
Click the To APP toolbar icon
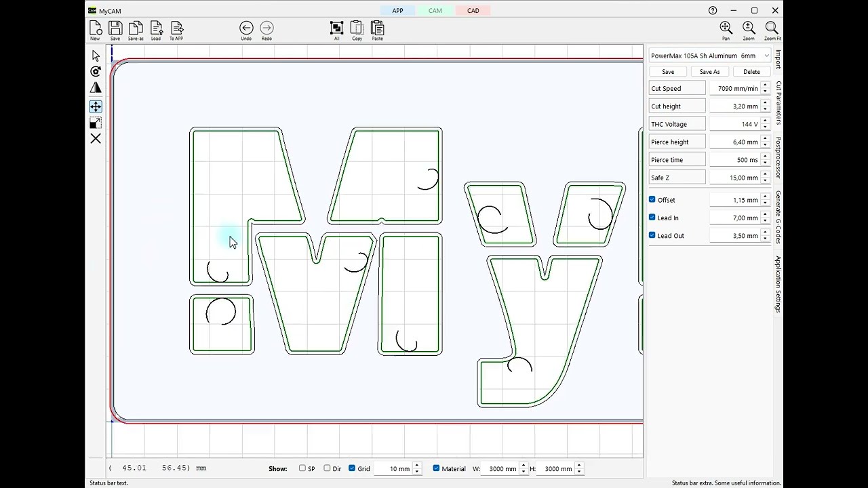(176, 30)
